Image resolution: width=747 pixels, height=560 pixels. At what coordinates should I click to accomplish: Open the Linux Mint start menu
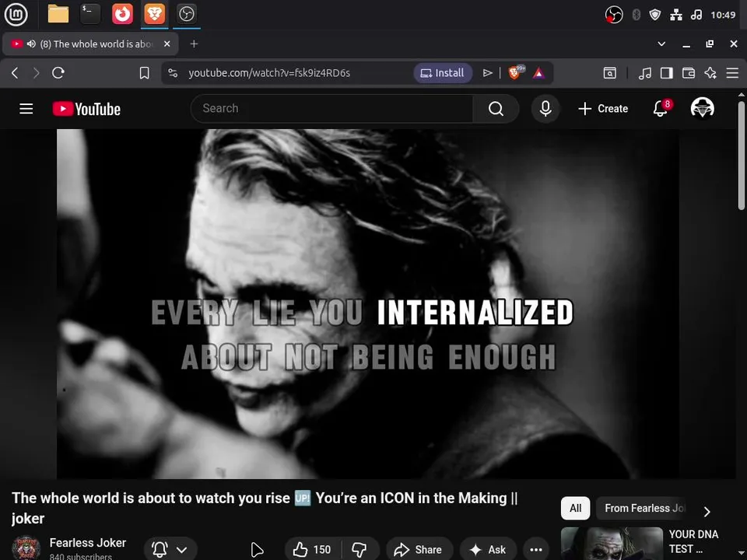coord(16,14)
